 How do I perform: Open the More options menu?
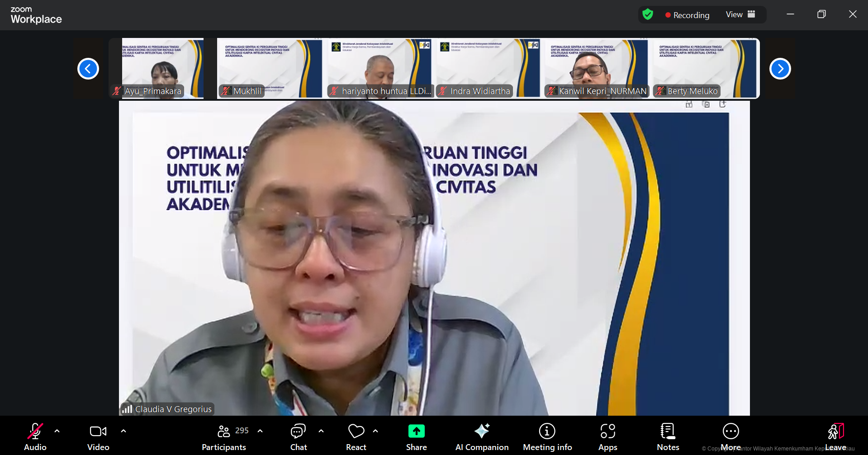click(730, 436)
